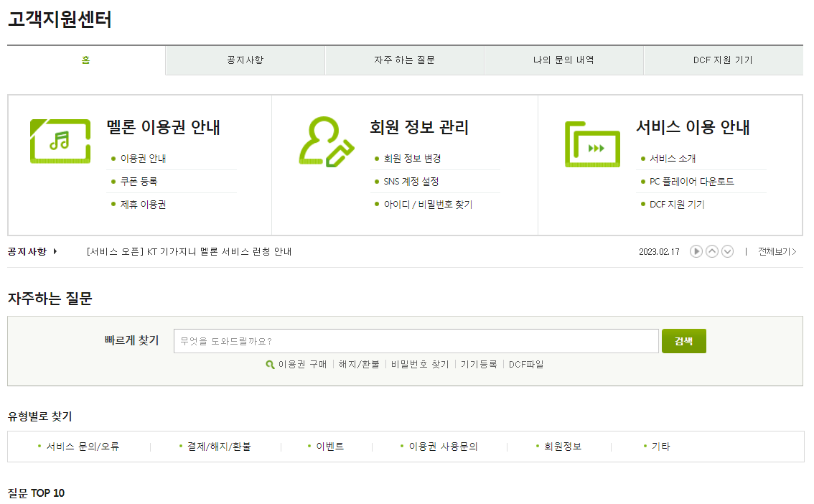Choose the 기타 category
The width and height of the screenshot is (814, 504).
(661, 447)
